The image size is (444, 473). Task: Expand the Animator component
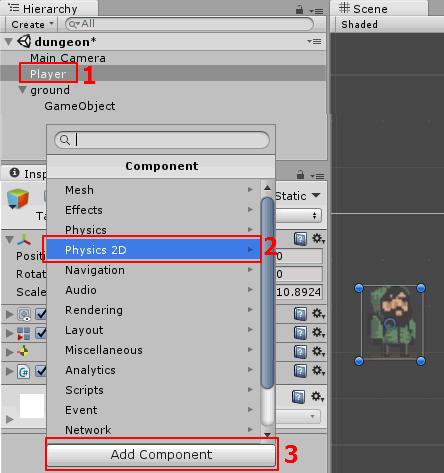click(x=10, y=333)
